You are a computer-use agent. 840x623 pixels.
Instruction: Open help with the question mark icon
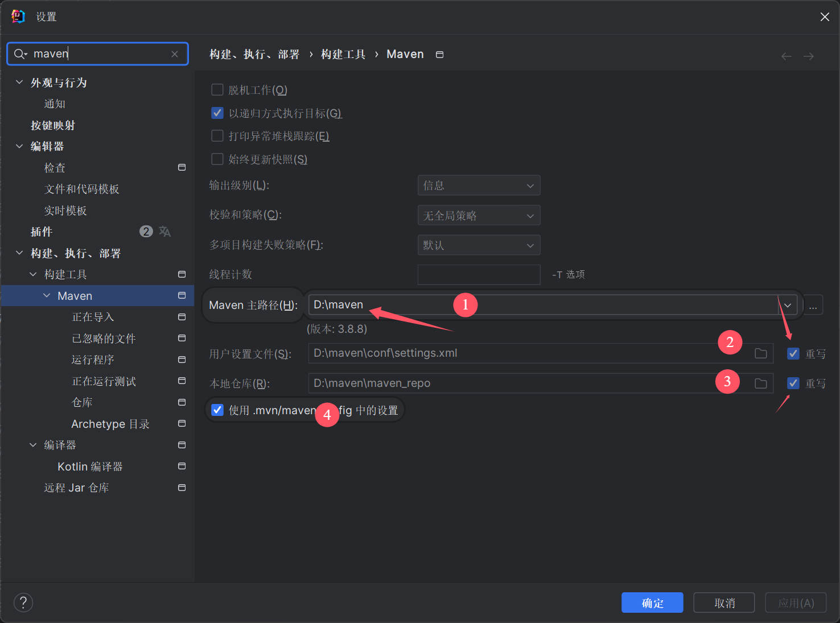[x=23, y=603]
